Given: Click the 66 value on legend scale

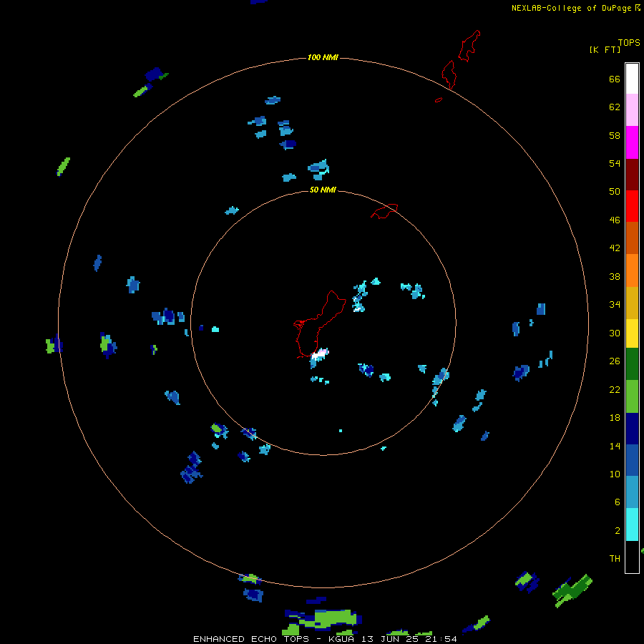Looking at the screenshot, I should (x=615, y=79).
